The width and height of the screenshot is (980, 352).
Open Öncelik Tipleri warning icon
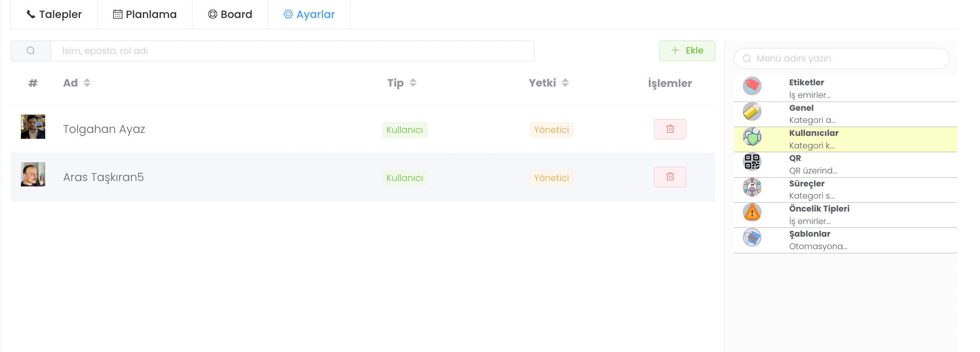752,212
